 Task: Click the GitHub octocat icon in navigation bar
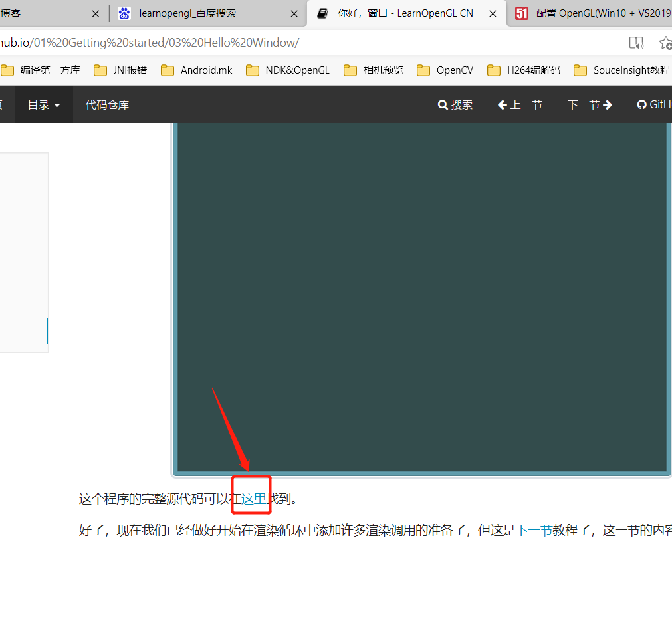pos(641,104)
